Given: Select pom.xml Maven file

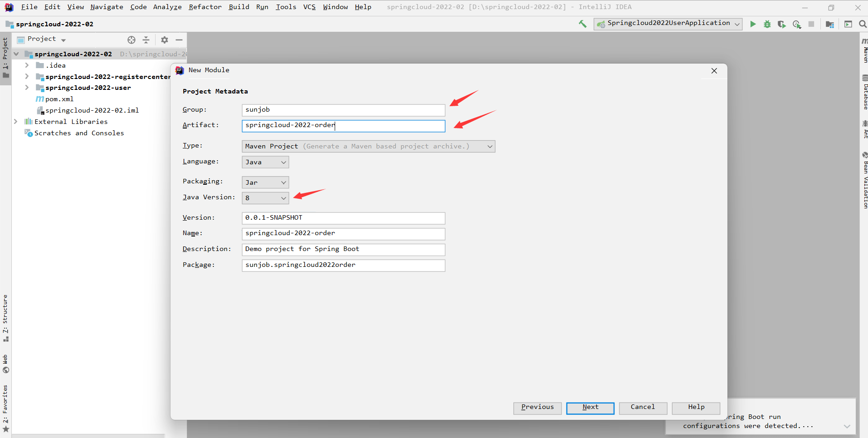Looking at the screenshot, I should 54,99.
